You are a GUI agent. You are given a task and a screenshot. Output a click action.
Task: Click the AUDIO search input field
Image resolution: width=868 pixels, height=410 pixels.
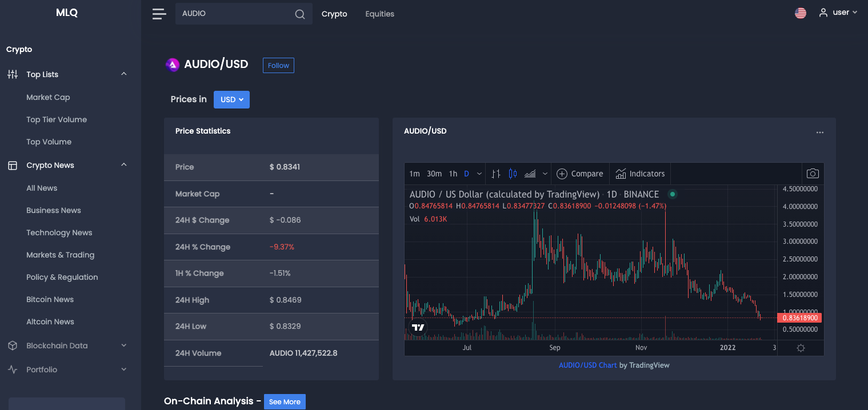click(x=235, y=14)
